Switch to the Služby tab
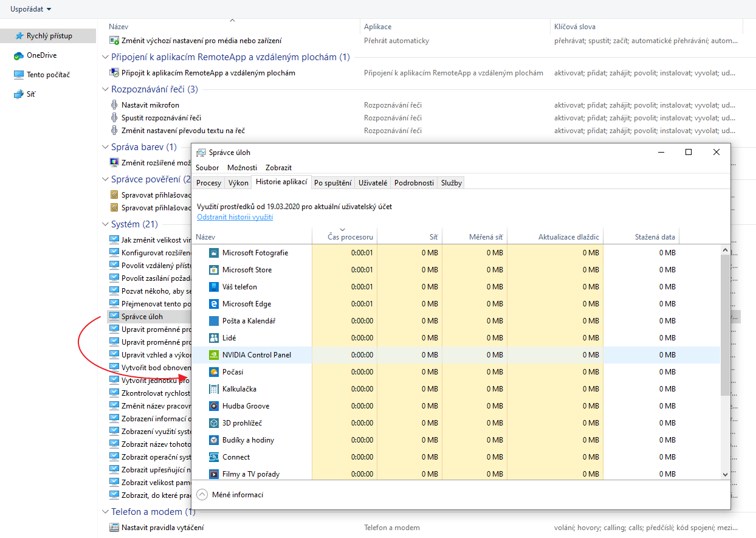Screen dimensions: 756x538 tap(452, 183)
